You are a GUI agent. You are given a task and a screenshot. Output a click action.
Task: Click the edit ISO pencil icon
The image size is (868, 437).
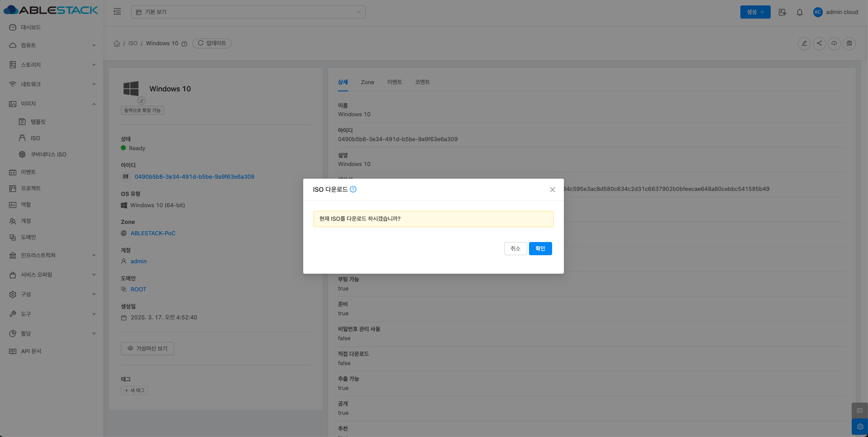click(x=804, y=43)
